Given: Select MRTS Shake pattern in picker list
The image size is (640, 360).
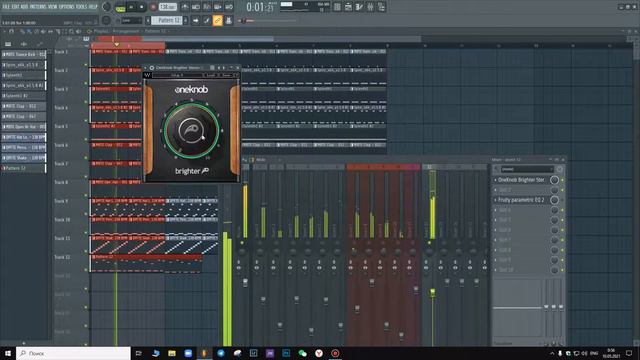Looking at the screenshot, I should [24, 158].
